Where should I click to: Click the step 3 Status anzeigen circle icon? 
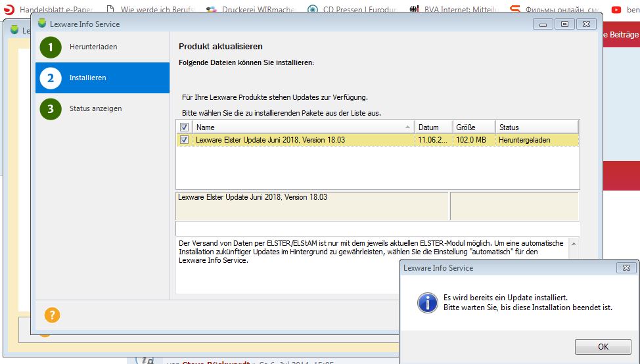pos(51,109)
